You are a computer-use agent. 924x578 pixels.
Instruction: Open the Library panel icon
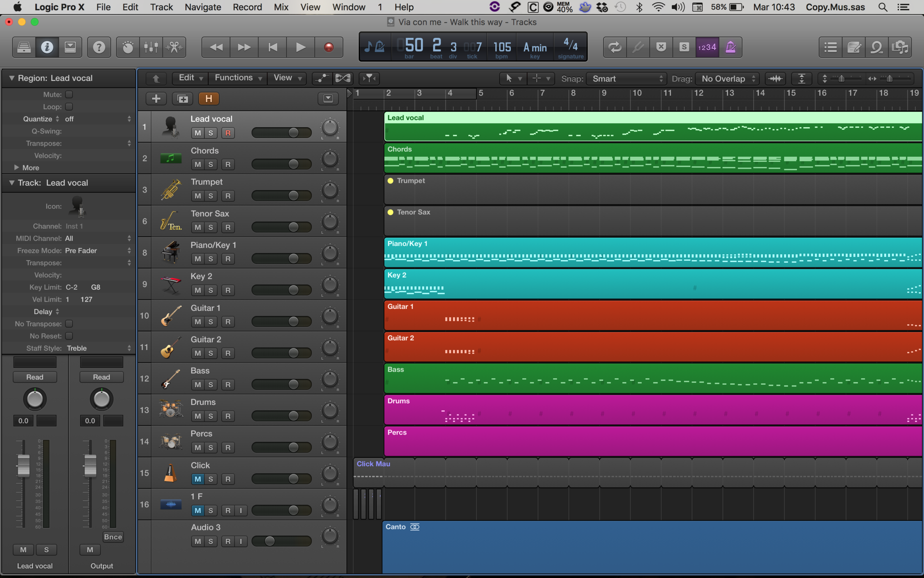pos(24,47)
